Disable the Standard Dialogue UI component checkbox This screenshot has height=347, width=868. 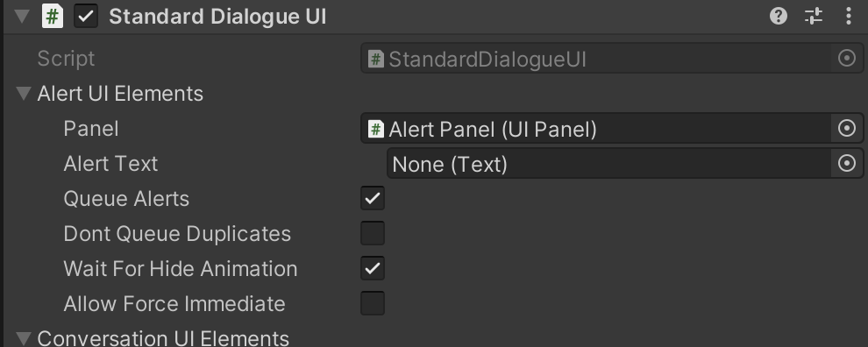86,16
